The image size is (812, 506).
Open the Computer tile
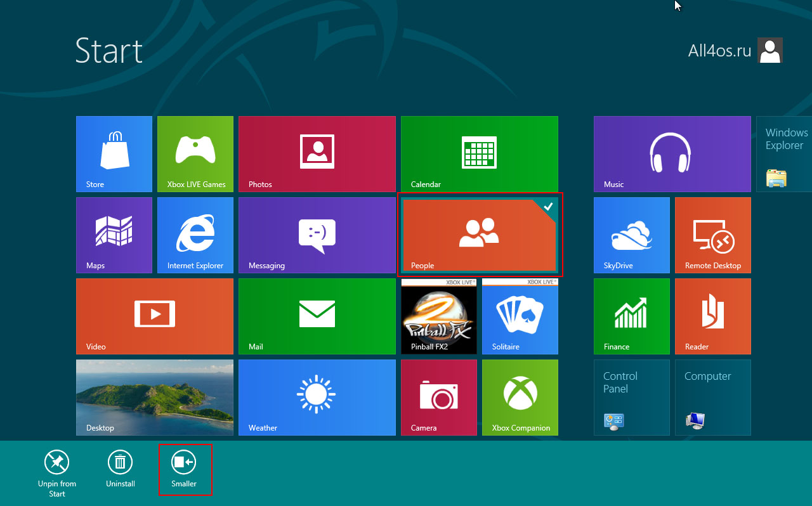(713, 398)
